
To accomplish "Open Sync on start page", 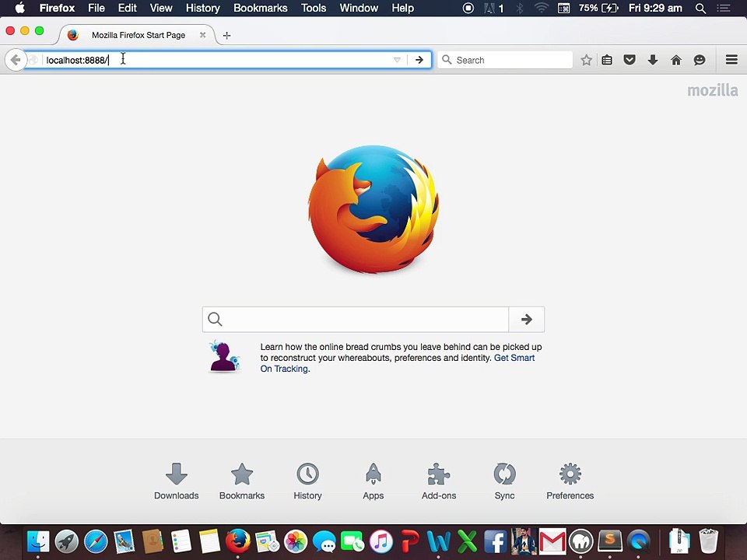I will point(504,481).
